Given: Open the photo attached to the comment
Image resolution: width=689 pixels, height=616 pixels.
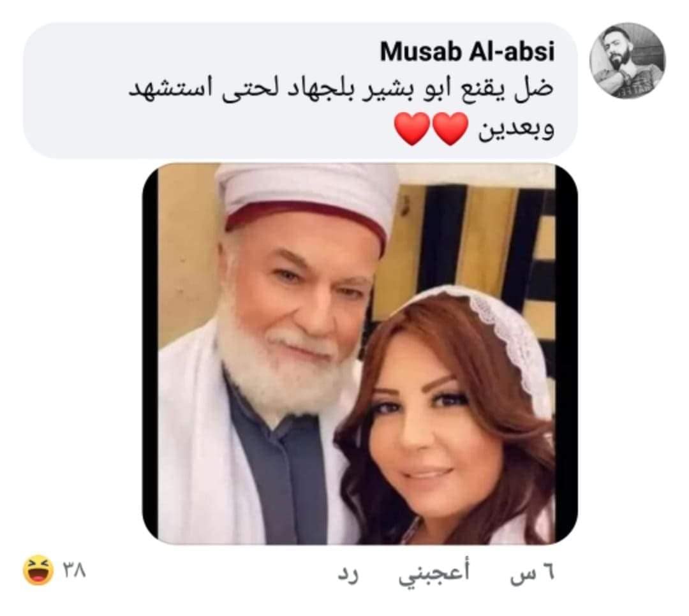Looking at the screenshot, I should point(359,354).
